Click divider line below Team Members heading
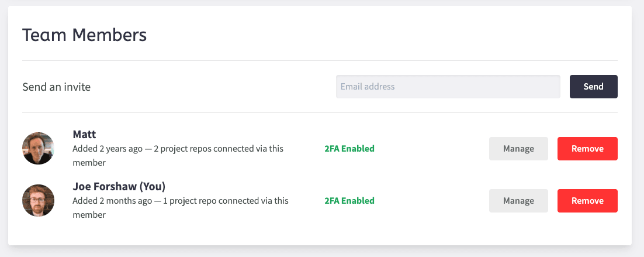Image resolution: width=644 pixels, height=257 pixels. coord(320,60)
